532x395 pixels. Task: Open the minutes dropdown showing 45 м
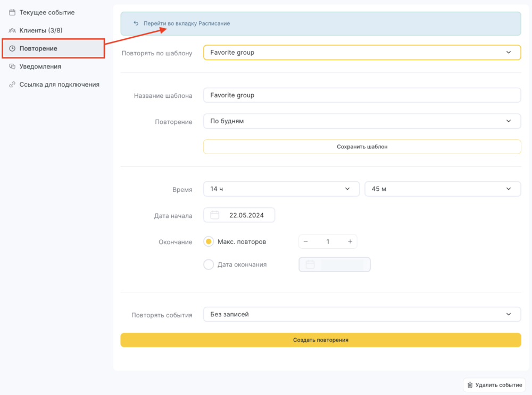click(x=443, y=189)
